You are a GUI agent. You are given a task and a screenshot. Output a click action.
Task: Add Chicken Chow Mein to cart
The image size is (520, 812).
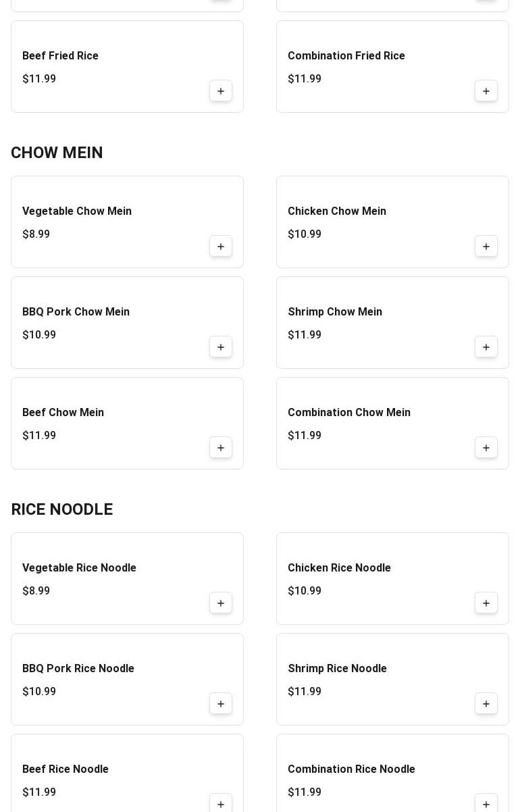pos(486,247)
